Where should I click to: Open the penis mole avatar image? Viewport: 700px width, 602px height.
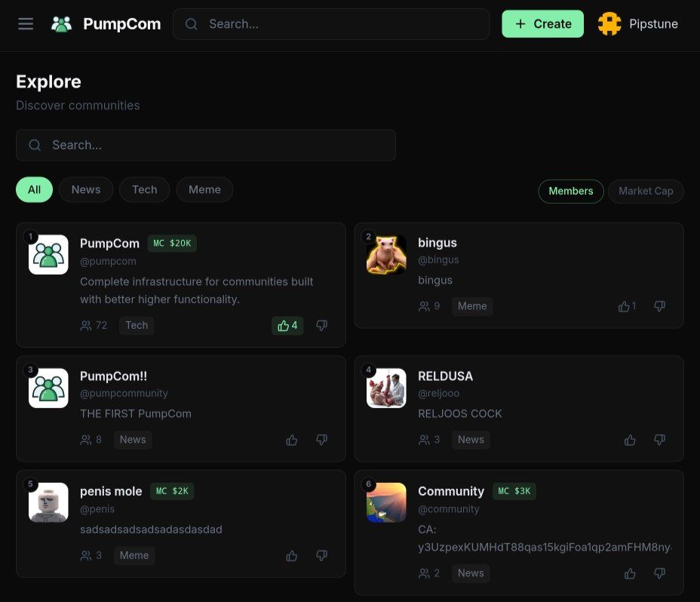coord(48,502)
